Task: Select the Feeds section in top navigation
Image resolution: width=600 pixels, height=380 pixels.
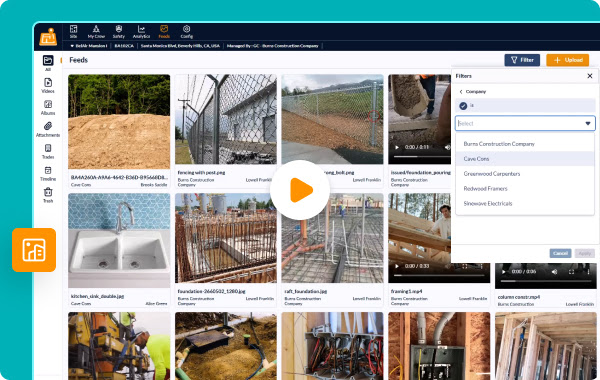Action: (x=164, y=32)
